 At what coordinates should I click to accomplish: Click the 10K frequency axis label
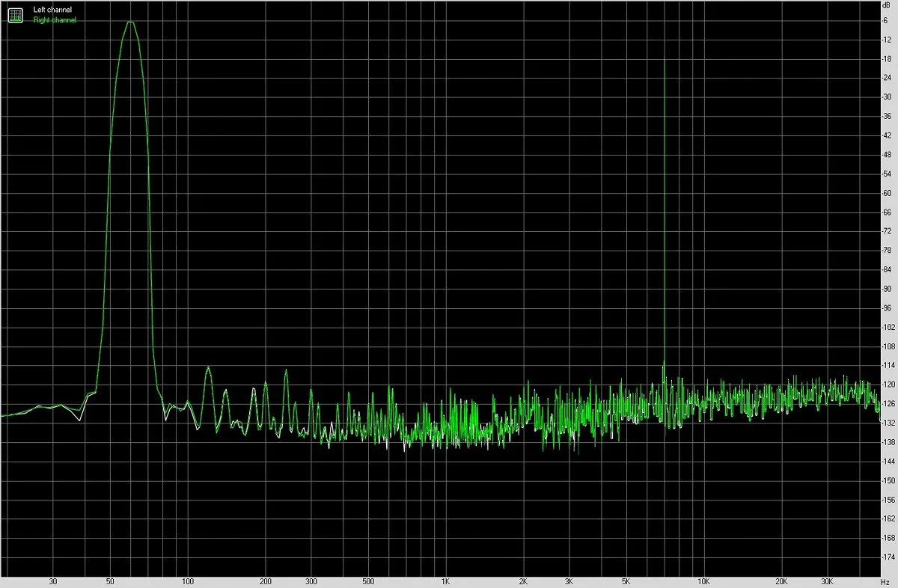point(703,581)
